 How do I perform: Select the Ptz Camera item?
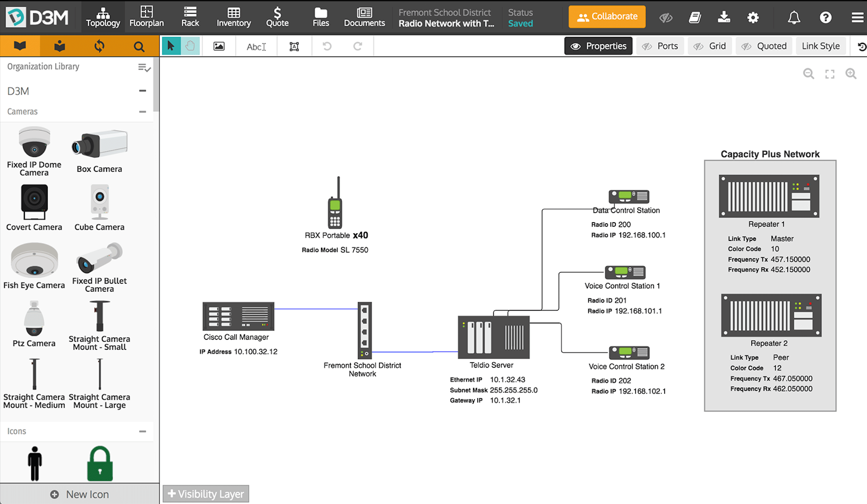tap(34, 324)
